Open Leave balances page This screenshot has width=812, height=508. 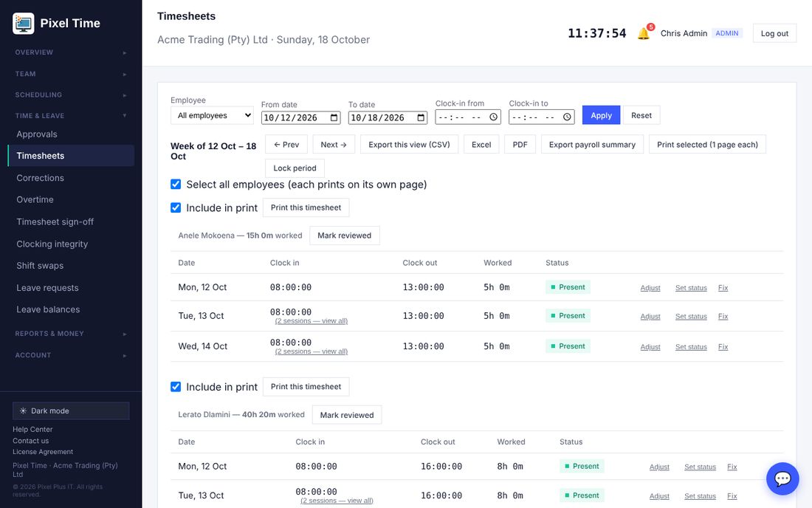(71, 309)
